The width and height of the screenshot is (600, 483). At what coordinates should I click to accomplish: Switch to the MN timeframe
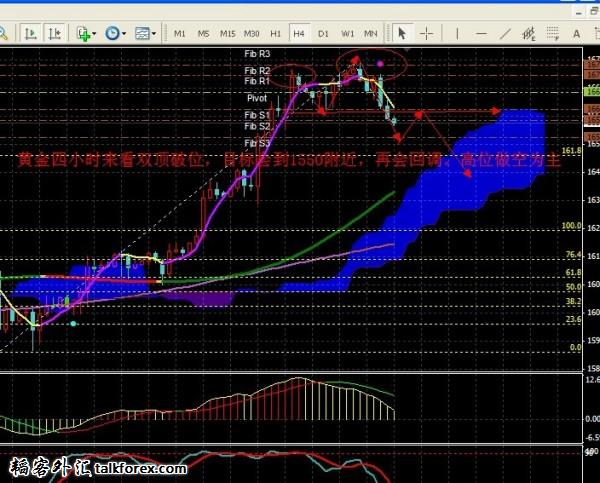(370, 34)
